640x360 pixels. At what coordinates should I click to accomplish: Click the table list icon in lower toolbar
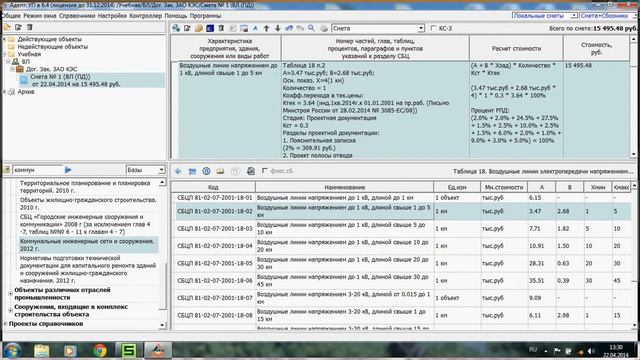pos(192,171)
